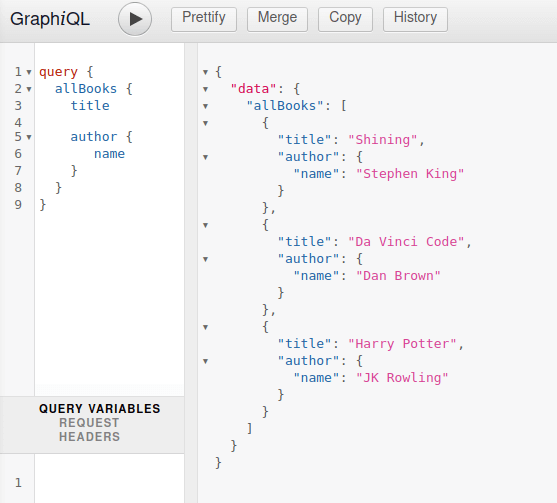Screen dimensions: 557x503
Task: Open the History panel
Action: tap(415, 19)
